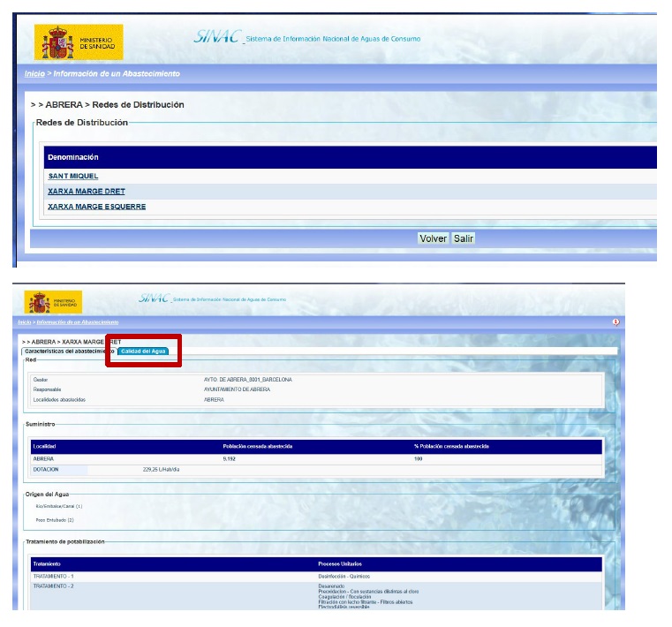
Task: Open the SANT MIQUEL distribution network
Action: (x=72, y=176)
